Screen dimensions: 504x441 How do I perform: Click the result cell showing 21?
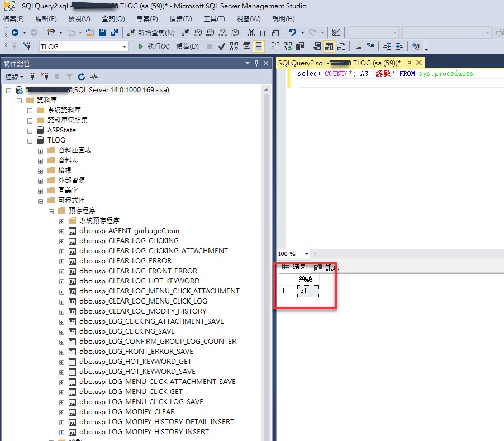[x=308, y=291]
